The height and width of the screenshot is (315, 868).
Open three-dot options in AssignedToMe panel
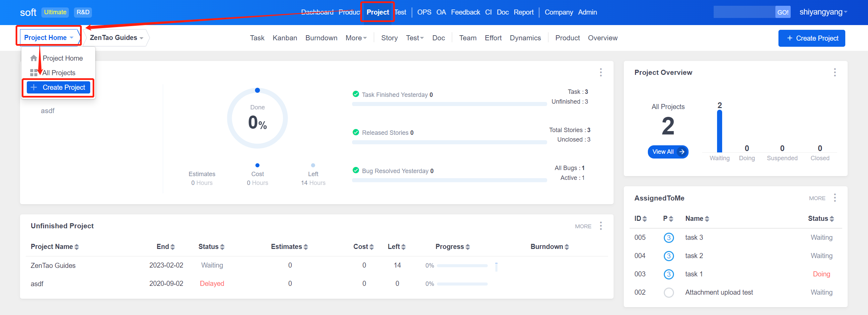(835, 198)
